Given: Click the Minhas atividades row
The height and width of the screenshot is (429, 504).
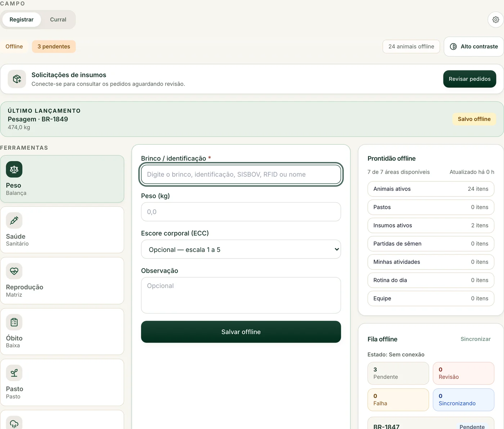Looking at the screenshot, I should tap(431, 262).
